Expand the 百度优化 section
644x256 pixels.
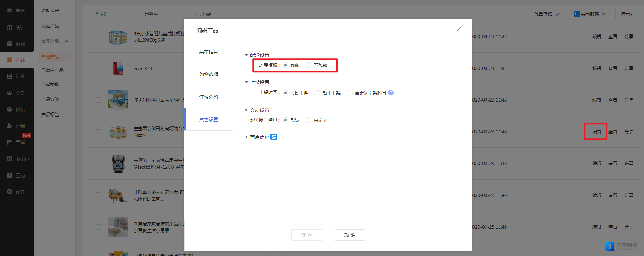247,137
